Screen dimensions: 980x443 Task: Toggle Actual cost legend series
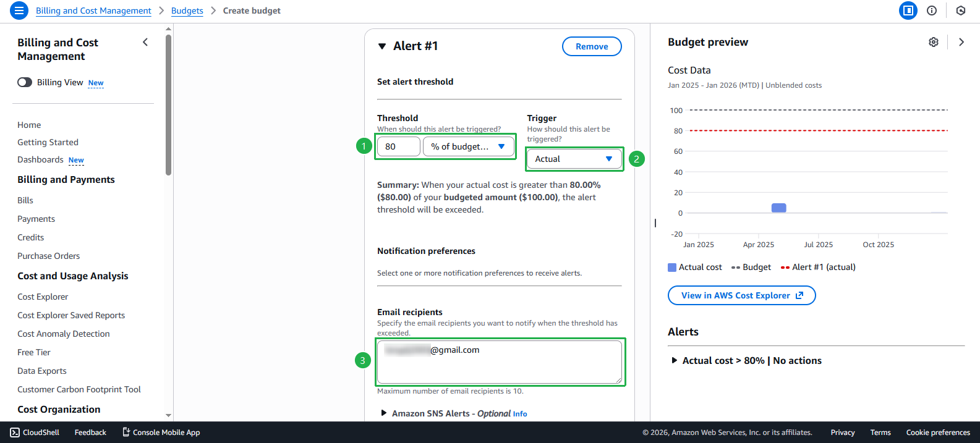tap(695, 267)
